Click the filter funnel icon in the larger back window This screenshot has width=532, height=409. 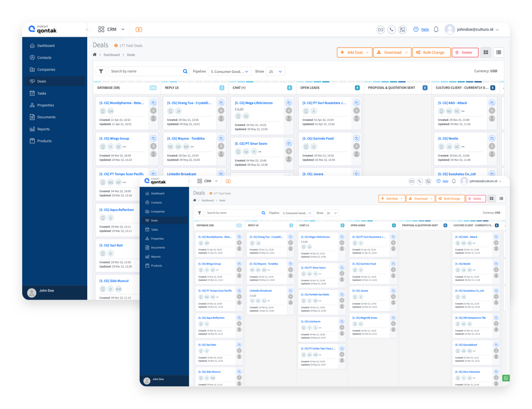(x=101, y=71)
